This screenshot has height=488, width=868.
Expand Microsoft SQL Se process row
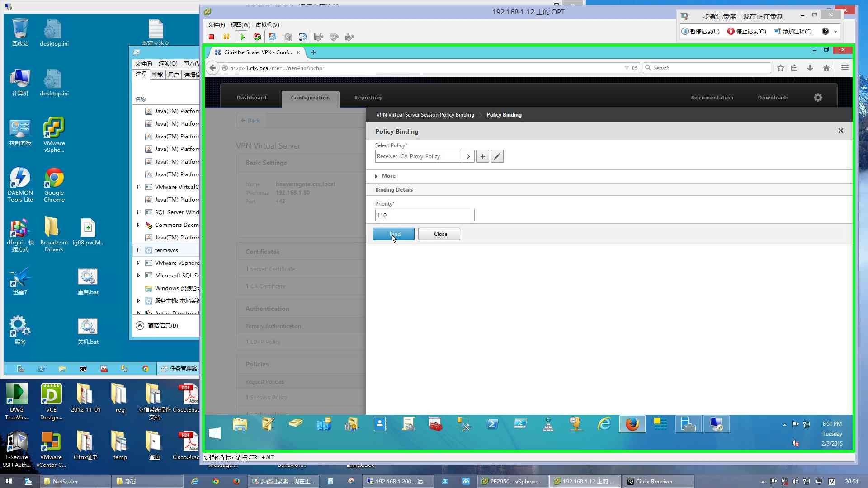(138, 275)
